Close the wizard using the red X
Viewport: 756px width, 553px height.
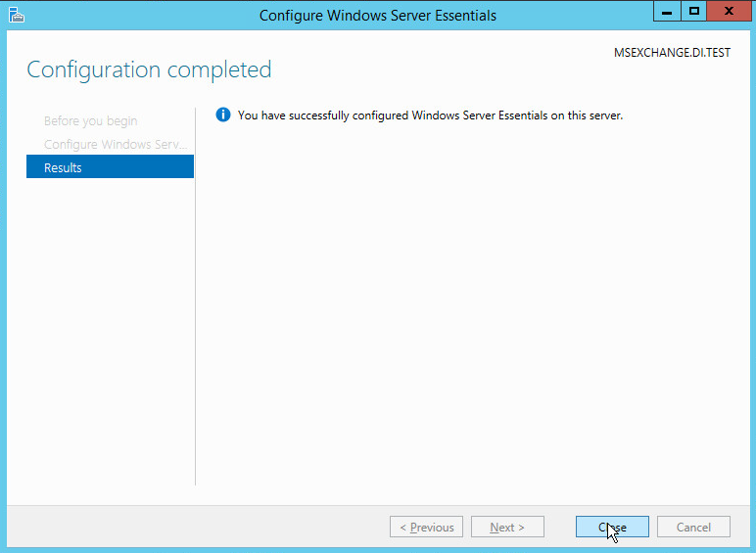729,12
